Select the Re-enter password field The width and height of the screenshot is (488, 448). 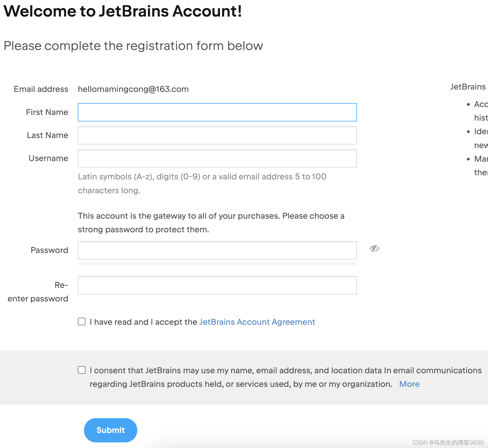217,285
